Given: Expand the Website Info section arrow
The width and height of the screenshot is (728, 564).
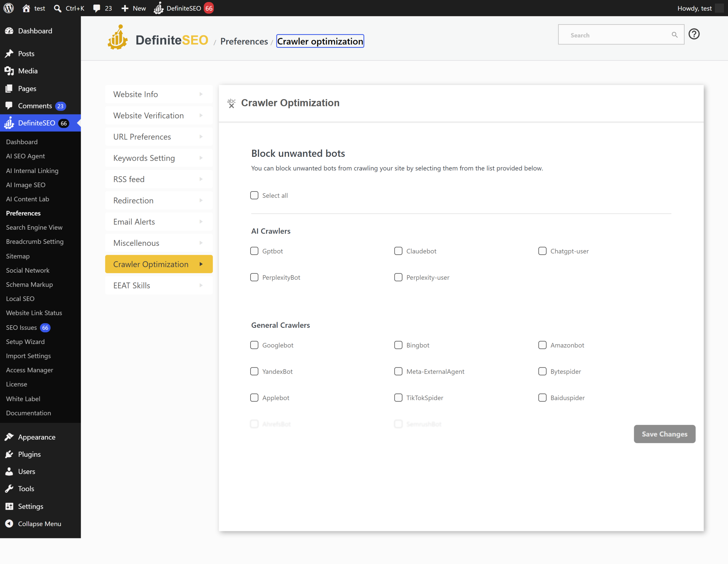Looking at the screenshot, I should pos(201,94).
